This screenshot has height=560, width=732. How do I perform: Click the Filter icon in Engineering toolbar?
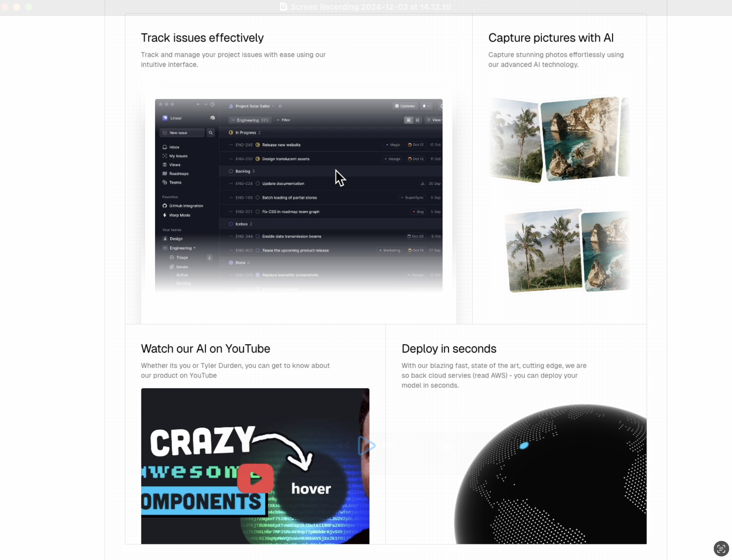point(284,120)
